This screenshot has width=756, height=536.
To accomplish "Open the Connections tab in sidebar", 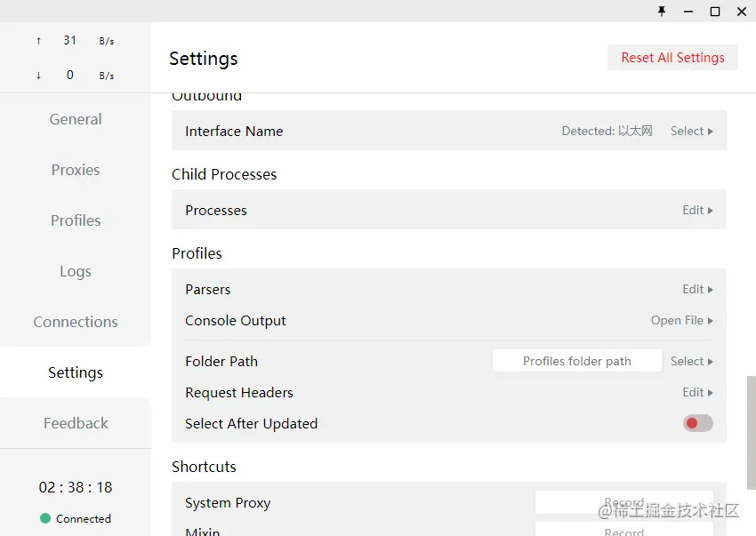I will click(x=76, y=322).
